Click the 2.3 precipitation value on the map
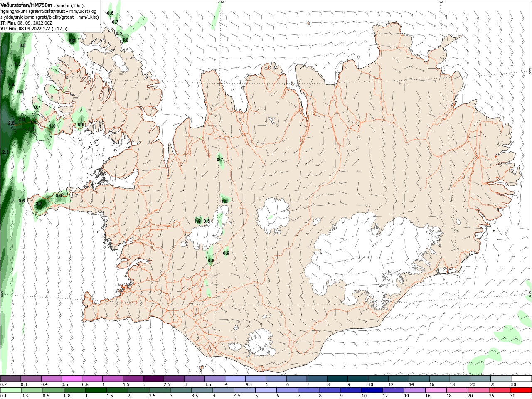The height and width of the screenshot is (399, 532). (5, 153)
